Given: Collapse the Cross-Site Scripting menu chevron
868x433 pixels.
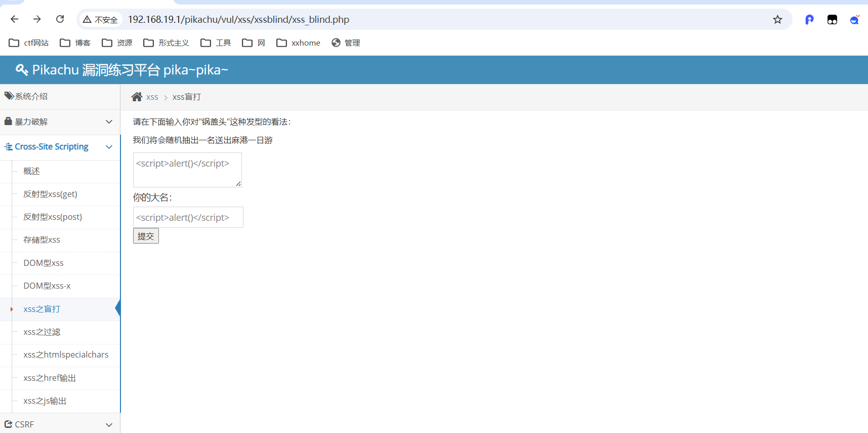Looking at the screenshot, I should [109, 147].
